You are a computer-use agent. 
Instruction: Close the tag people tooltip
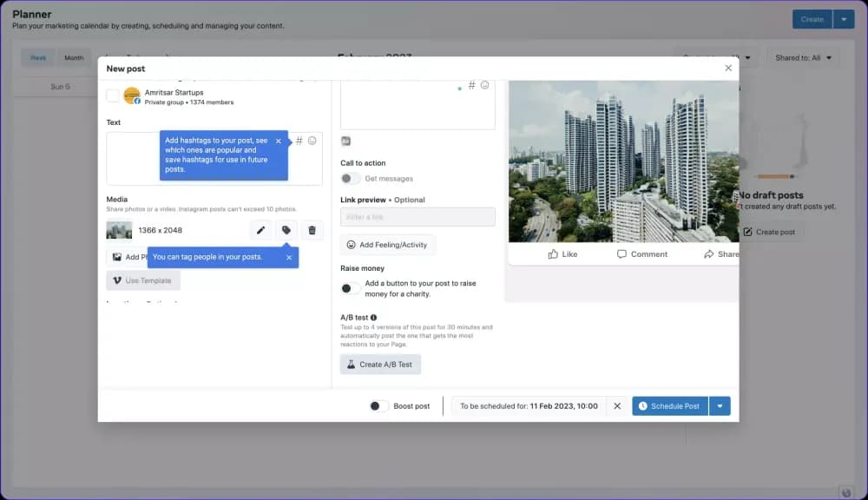(289, 257)
